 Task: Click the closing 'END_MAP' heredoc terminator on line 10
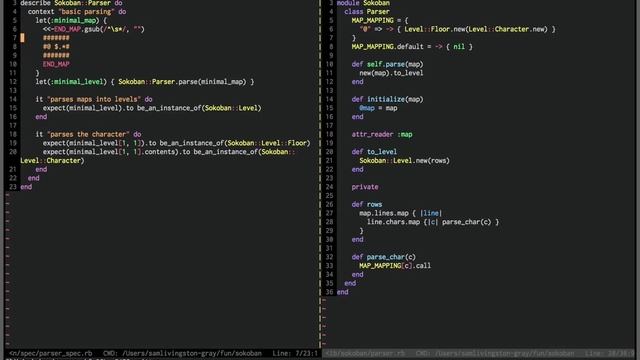(56, 64)
